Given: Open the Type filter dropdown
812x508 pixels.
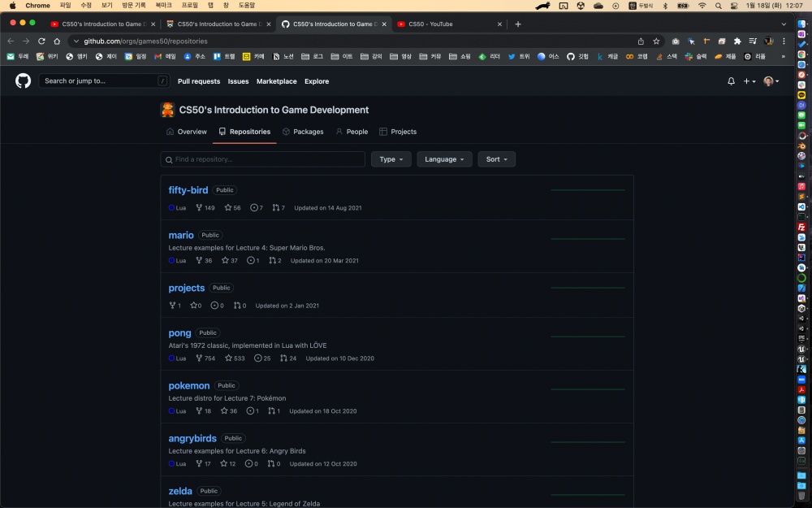Looking at the screenshot, I should pos(391,159).
